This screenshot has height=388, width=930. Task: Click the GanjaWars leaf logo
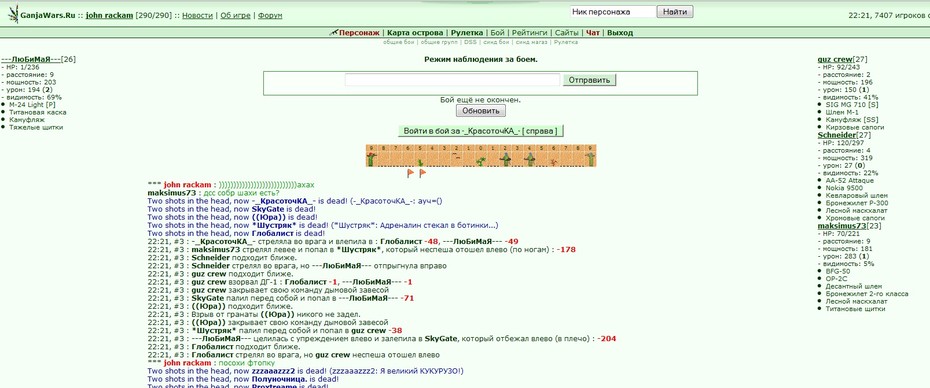pos(13,13)
